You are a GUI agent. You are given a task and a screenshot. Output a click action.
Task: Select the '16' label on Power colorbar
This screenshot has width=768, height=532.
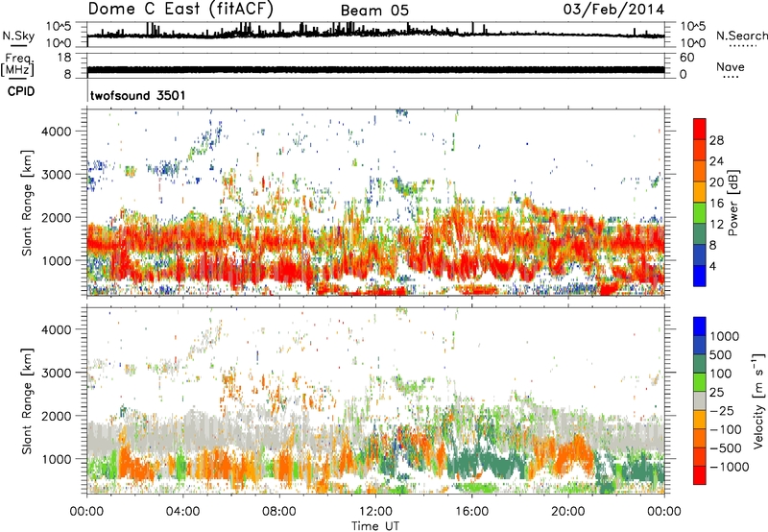pyautogui.click(x=716, y=204)
